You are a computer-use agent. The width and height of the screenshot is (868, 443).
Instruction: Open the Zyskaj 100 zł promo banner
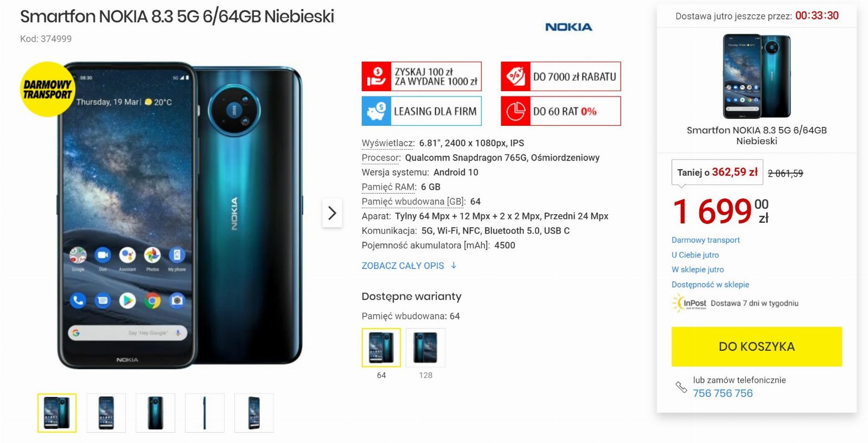point(422,76)
